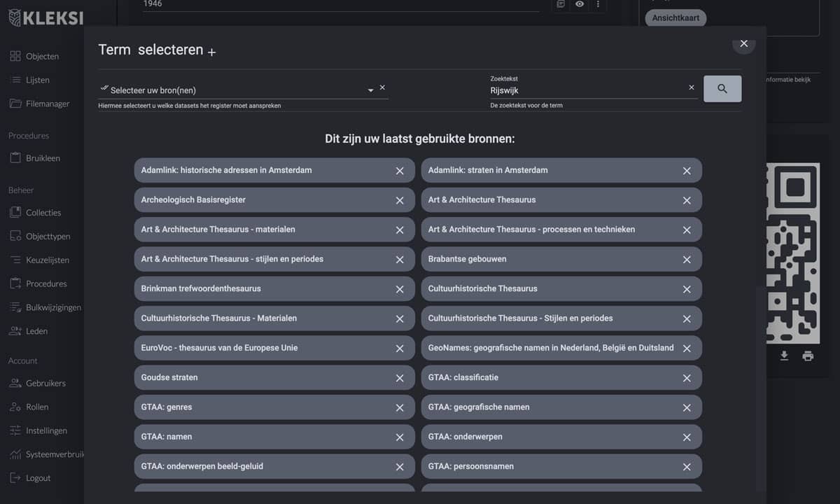Viewport: 840px width, 504px height.
Task: Click the download icon below QR code
Action: pyautogui.click(x=784, y=356)
